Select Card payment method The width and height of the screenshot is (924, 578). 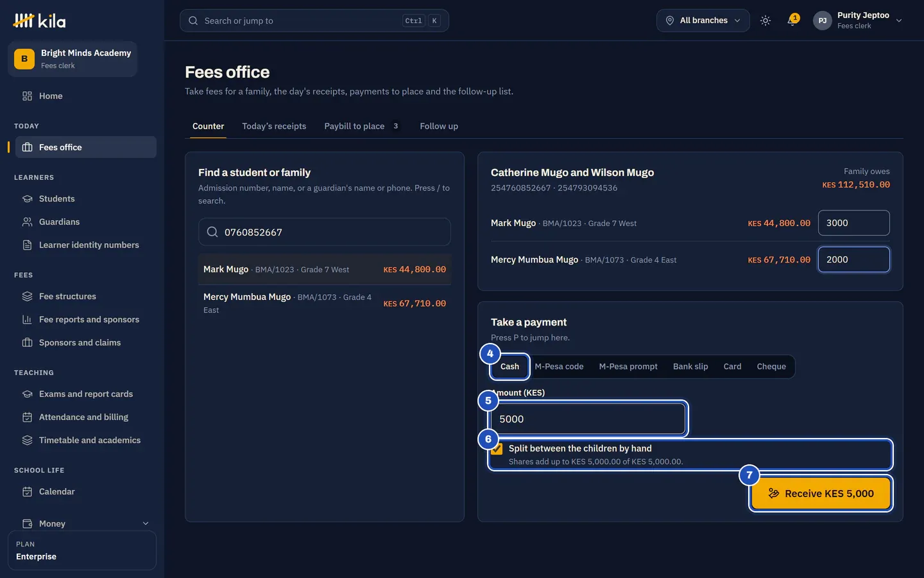coord(732,367)
